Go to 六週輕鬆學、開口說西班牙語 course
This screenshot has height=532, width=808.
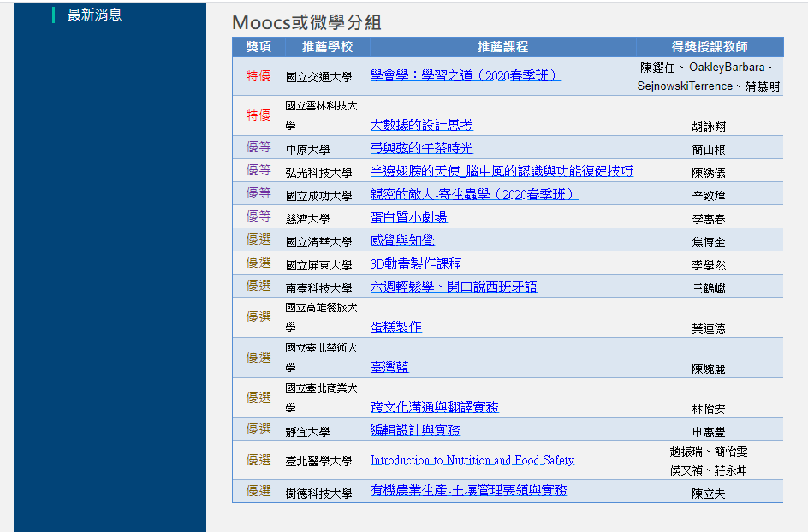[x=454, y=287]
